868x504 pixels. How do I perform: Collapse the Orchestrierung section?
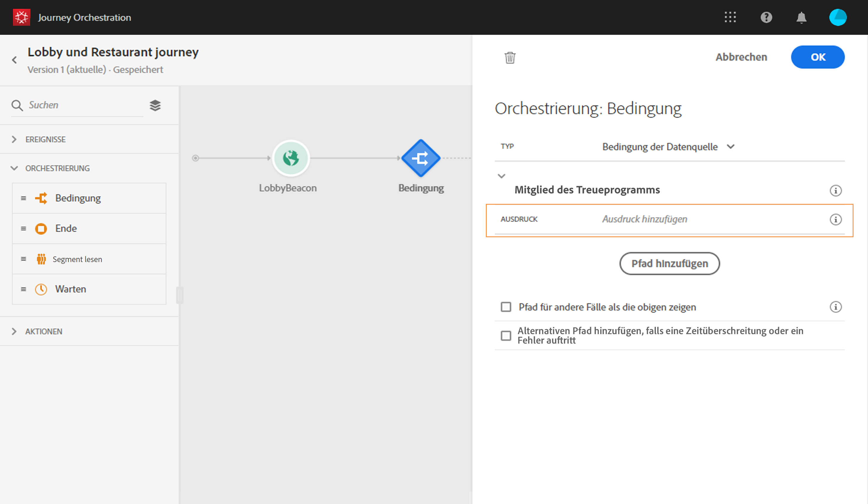tap(57, 168)
